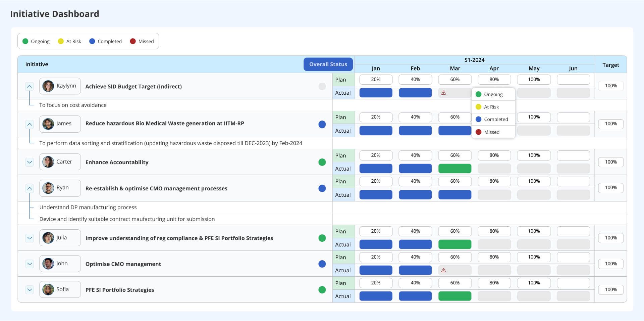The height and width of the screenshot is (321, 644).
Task: Click the Overall Status button
Action: 328,64
